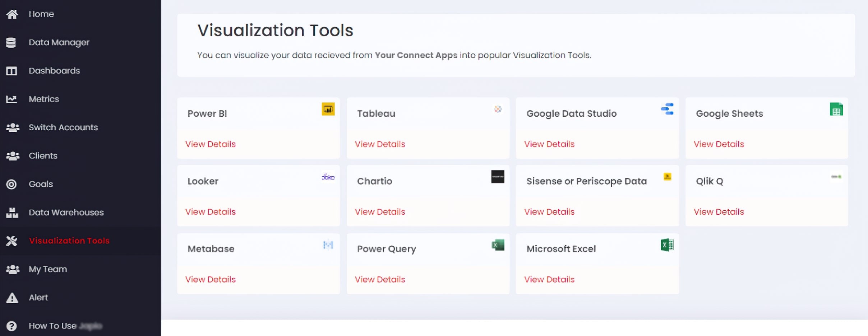This screenshot has height=336, width=868.
Task: Click the How To Use question icon
Action: click(11, 326)
